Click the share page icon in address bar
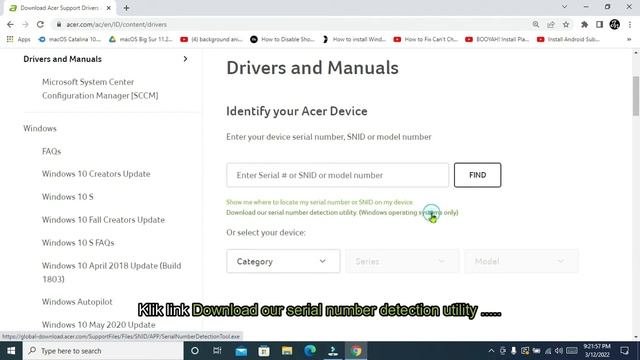 551,24
